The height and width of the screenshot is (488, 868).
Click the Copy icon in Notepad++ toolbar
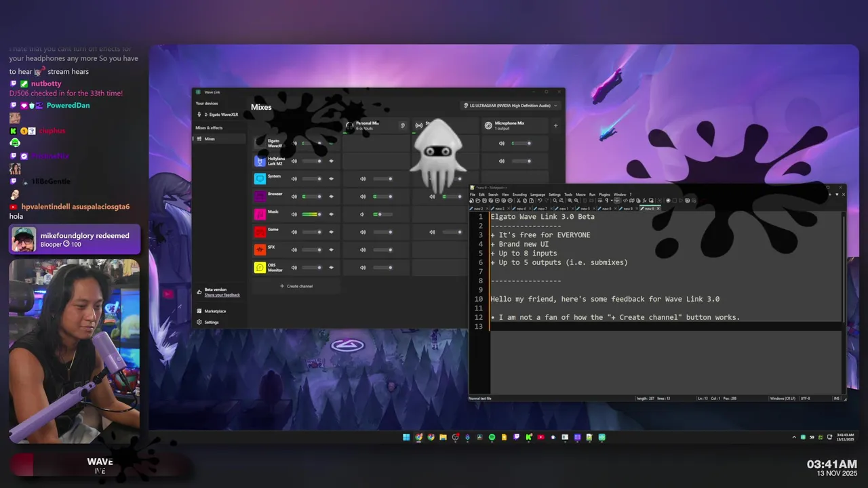pos(524,201)
